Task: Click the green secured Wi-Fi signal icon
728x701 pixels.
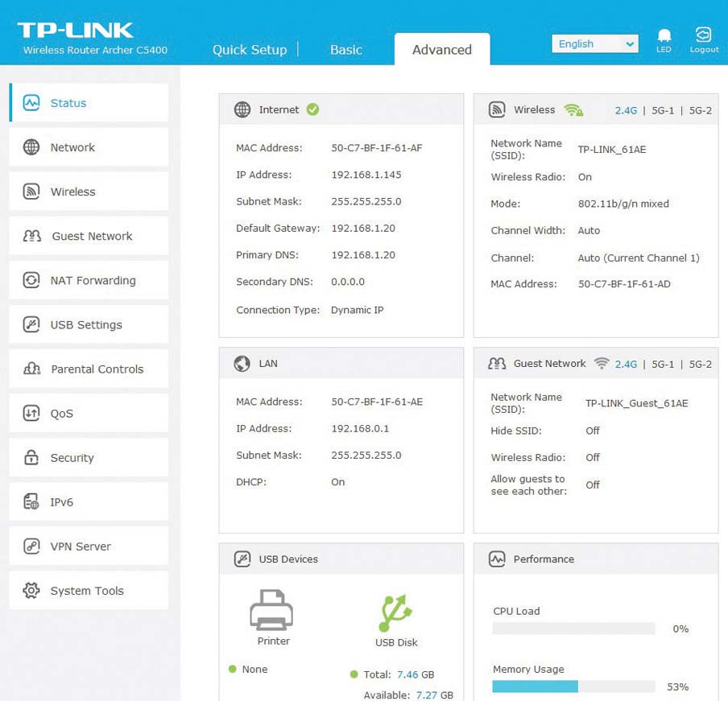Action: (x=573, y=110)
